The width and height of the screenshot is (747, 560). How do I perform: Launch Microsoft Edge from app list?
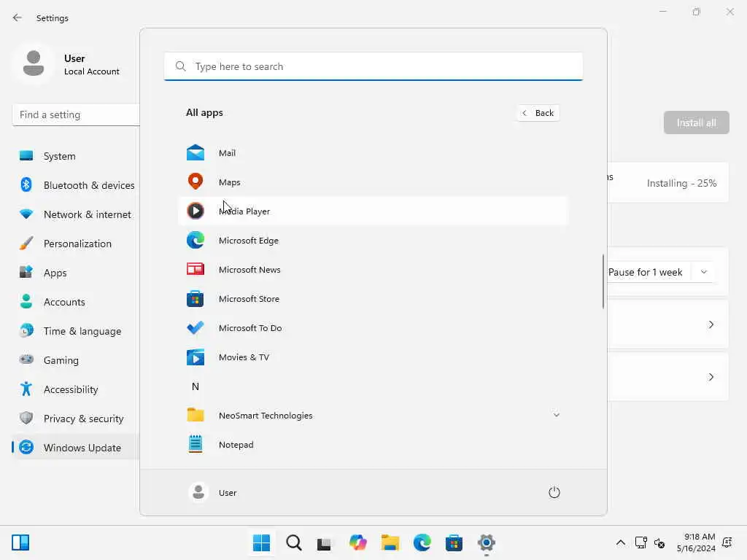(x=373, y=241)
